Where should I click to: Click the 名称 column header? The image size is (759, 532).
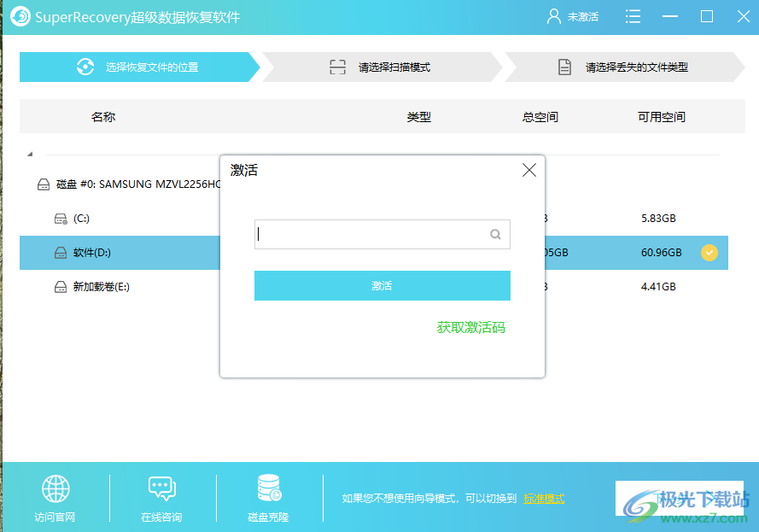pyautogui.click(x=103, y=117)
